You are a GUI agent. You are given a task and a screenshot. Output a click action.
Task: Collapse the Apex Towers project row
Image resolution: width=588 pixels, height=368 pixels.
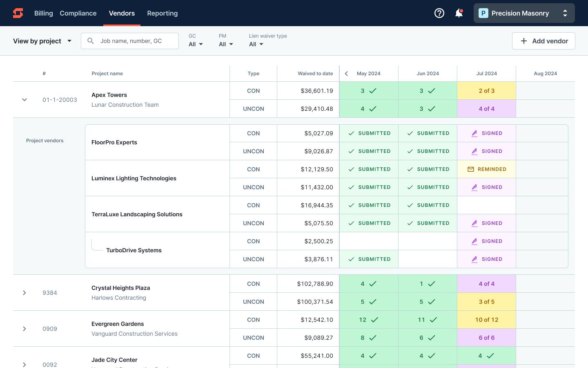coord(24,100)
